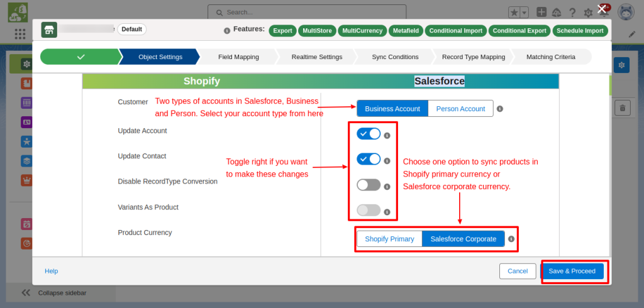Open the orange pie chart sidebar icon

click(x=26, y=243)
